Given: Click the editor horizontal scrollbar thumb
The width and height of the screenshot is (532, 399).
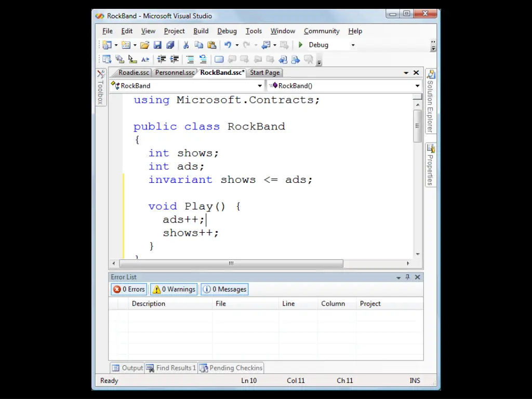Looking at the screenshot, I should (231, 263).
